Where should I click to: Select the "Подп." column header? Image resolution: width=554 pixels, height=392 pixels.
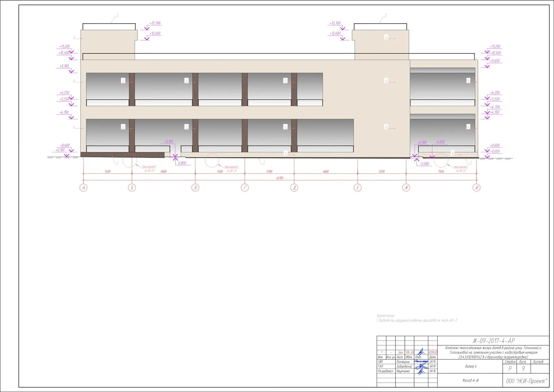(418, 357)
